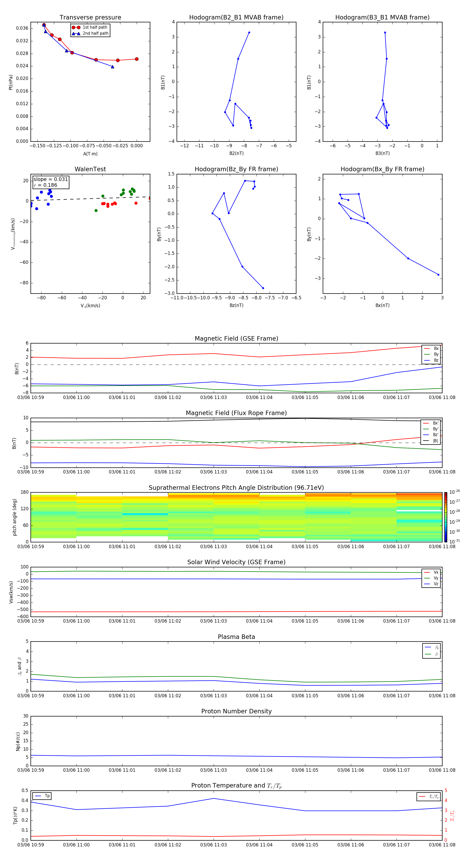Click the 'slope = 0.031' annotation
The image size is (473, 868).
pos(50,179)
